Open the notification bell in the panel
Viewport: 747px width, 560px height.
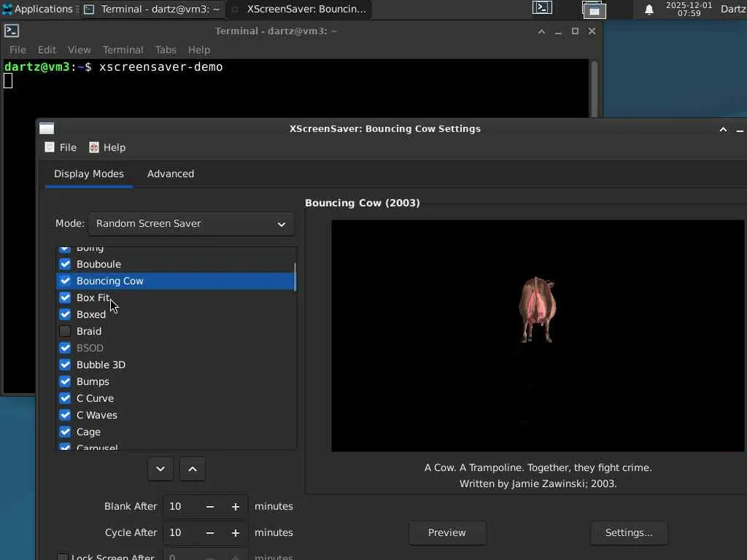tap(649, 9)
